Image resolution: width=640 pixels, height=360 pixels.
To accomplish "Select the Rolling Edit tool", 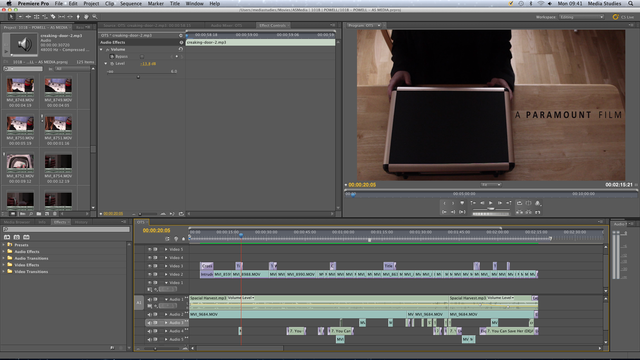I will tap(36, 17).
